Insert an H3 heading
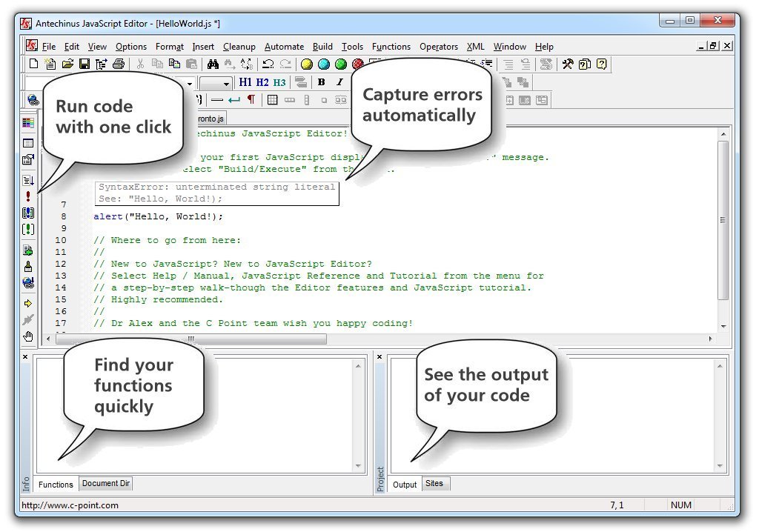 279,82
